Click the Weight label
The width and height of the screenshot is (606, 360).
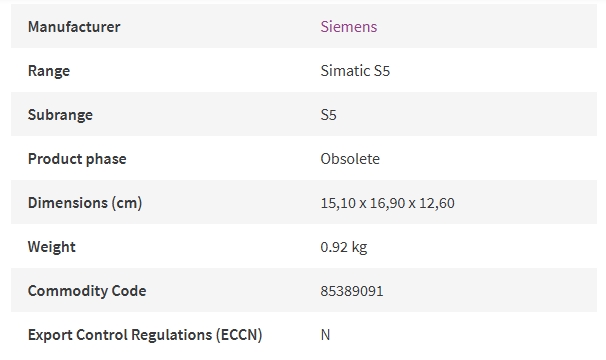(52, 247)
